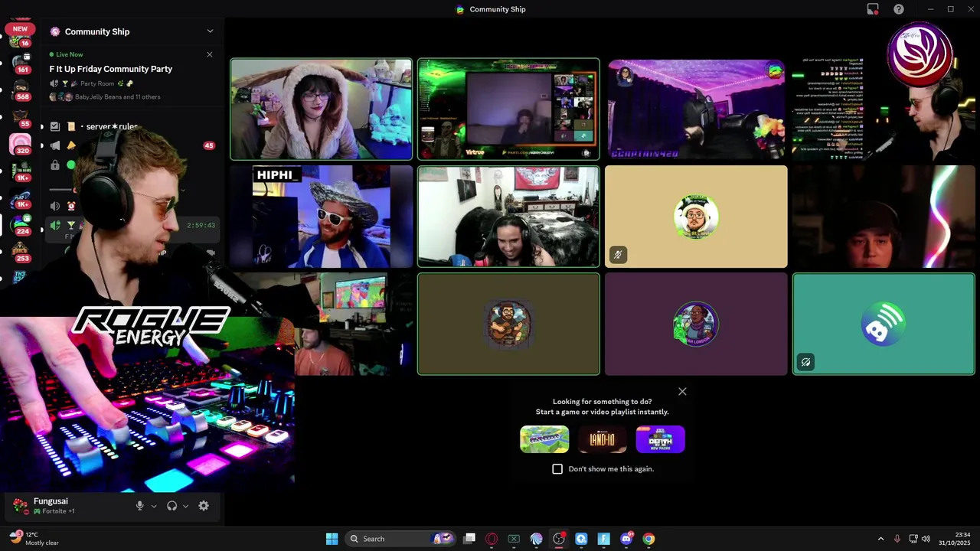
Task: Launch the first green activity game tile
Action: pyautogui.click(x=544, y=439)
